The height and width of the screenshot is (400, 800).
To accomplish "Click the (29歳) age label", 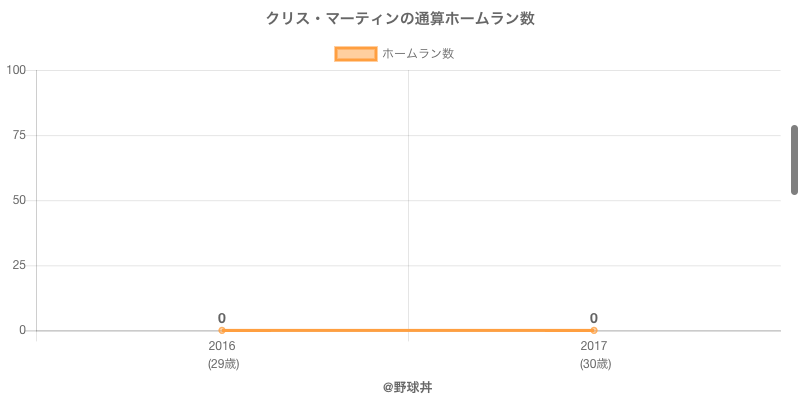I will 223,364.
